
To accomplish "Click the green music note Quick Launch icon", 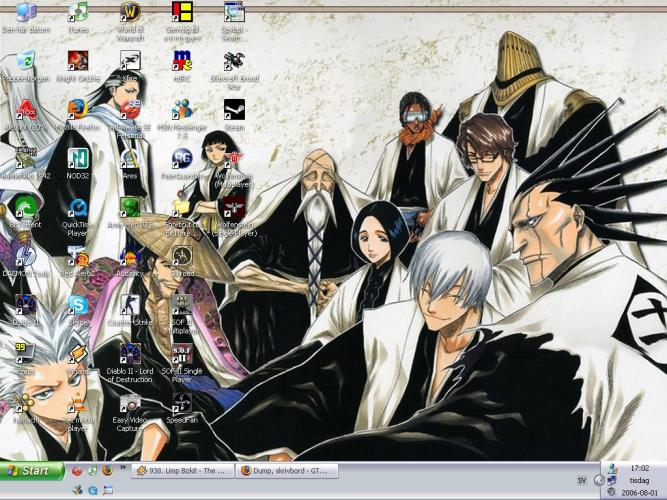I will click(x=92, y=471).
